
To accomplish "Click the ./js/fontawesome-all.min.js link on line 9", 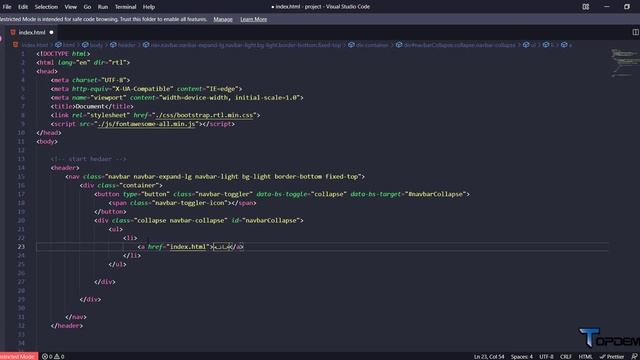I will click(147, 124).
